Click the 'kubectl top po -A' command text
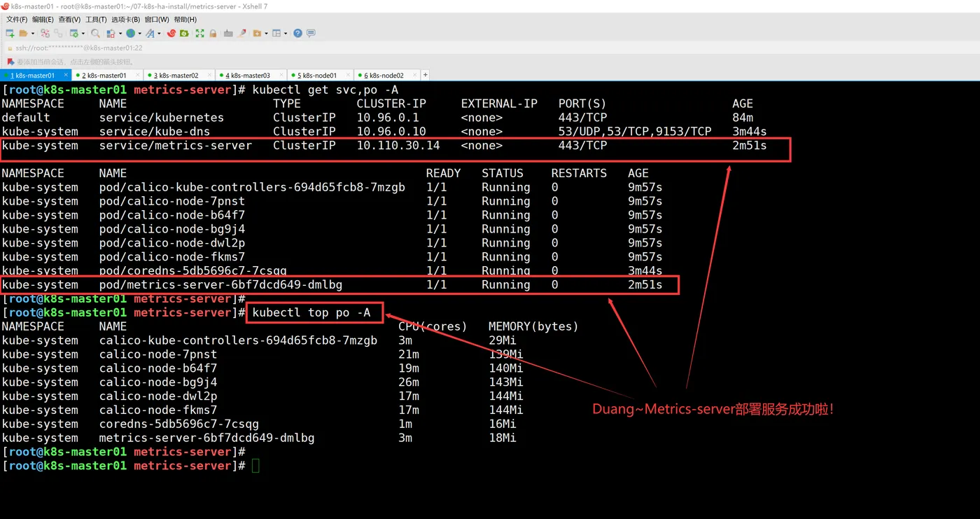Screen dimensions: 980x519 (x=311, y=312)
